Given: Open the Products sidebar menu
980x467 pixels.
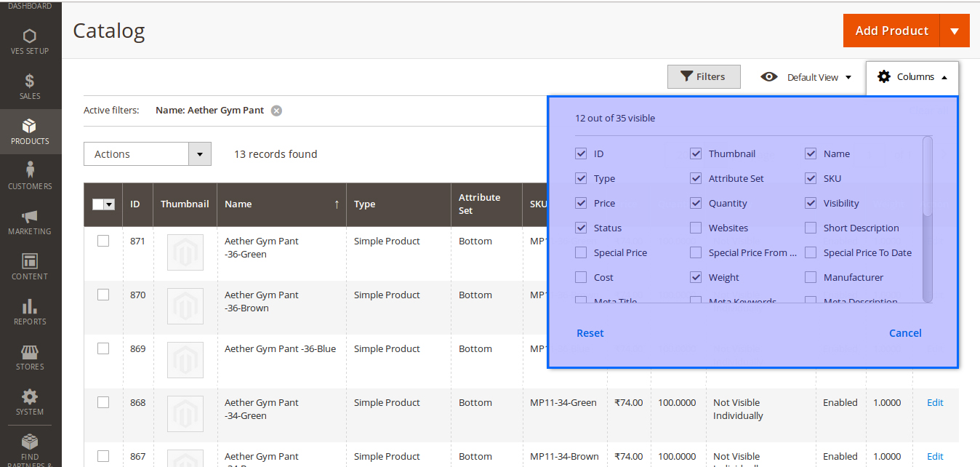Looking at the screenshot, I should (30, 132).
